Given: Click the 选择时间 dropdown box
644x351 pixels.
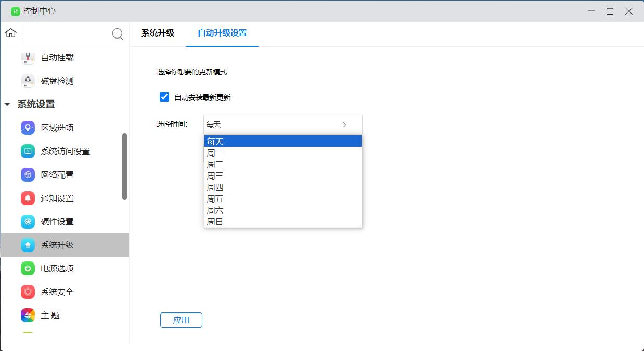Looking at the screenshot, I should click(282, 124).
